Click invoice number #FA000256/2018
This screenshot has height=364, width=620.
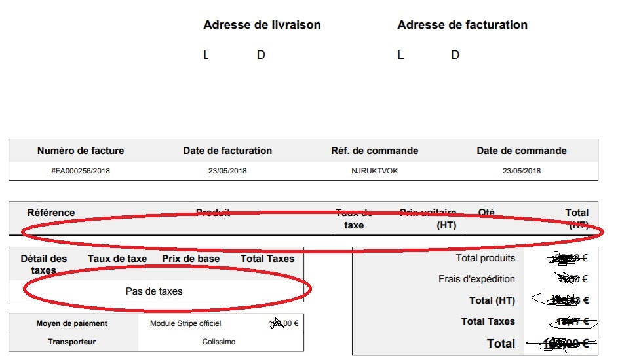pyautogui.click(x=81, y=171)
